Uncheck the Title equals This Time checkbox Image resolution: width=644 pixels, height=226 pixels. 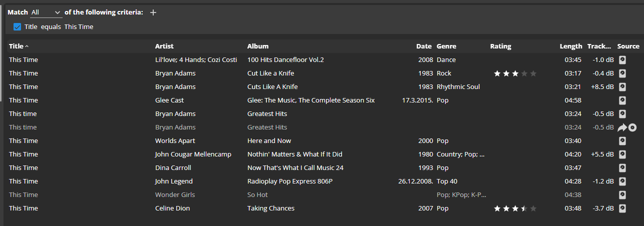17,27
